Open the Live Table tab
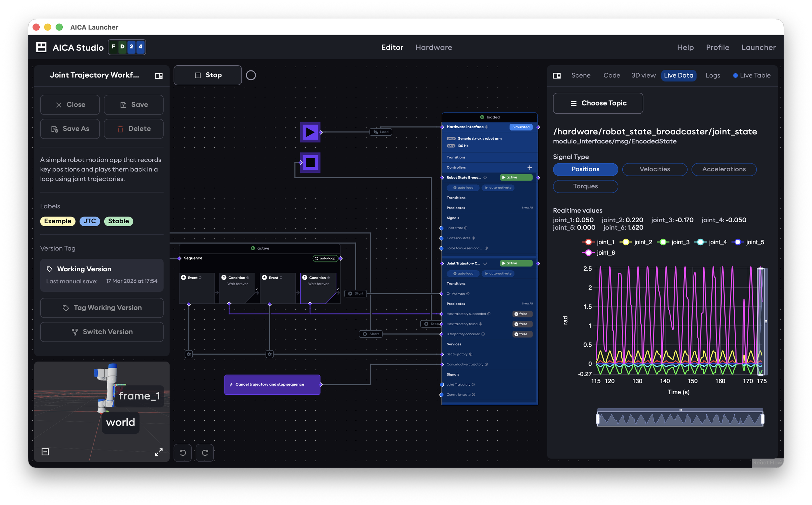Viewport: 812px width, 505px height. click(752, 76)
